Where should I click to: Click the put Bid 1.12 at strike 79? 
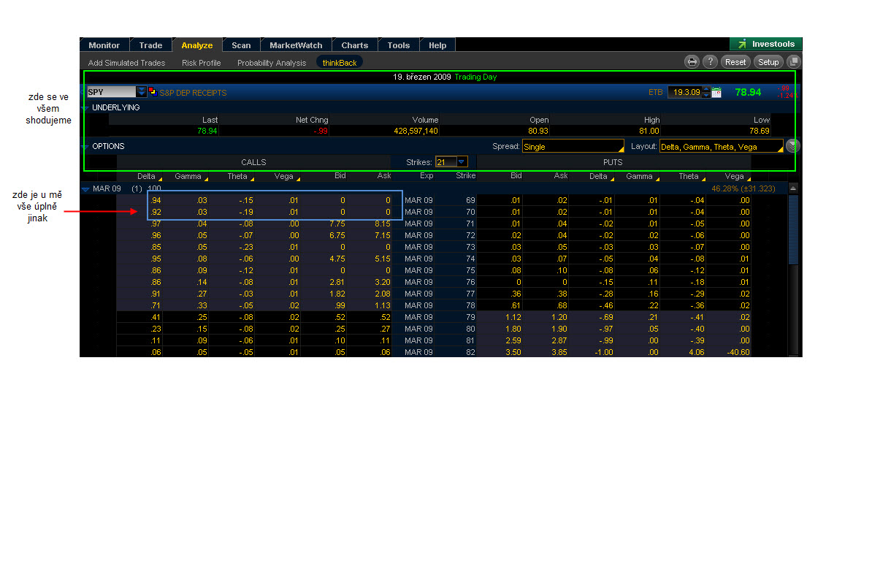pos(513,317)
